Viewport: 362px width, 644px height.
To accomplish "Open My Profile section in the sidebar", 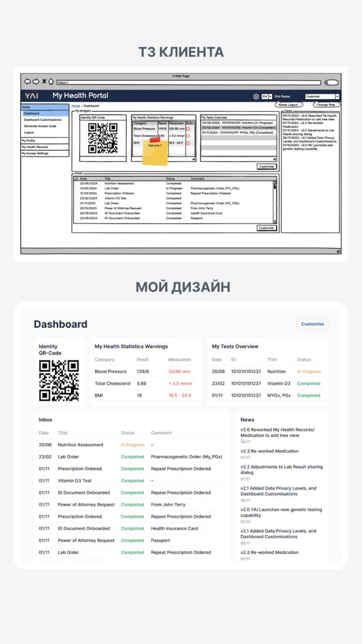I will pyautogui.click(x=45, y=141).
